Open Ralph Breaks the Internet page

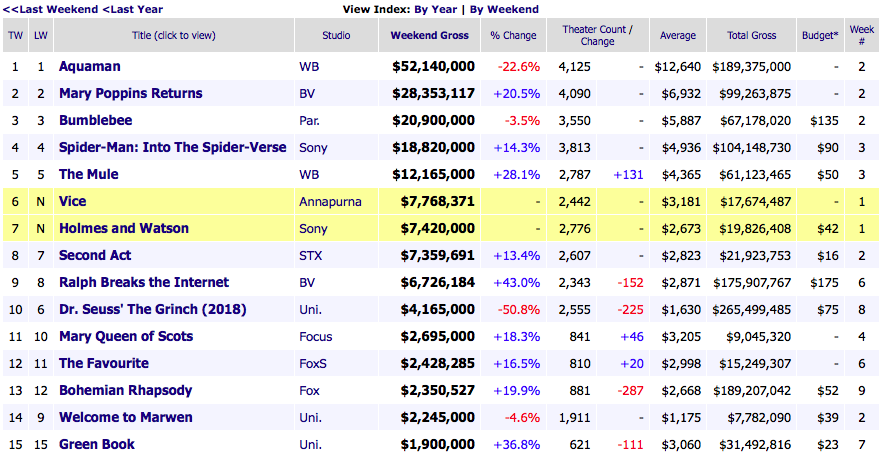143,282
